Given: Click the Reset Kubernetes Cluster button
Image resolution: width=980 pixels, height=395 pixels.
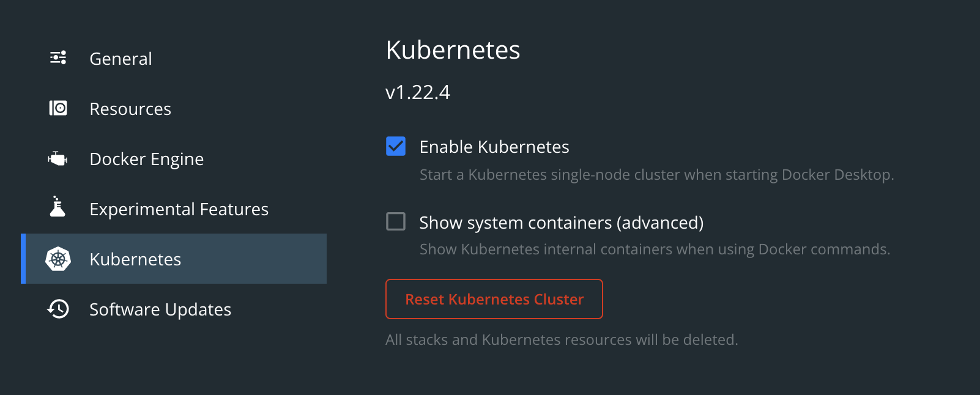Looking at the screenshot, I should coord(494,299).
